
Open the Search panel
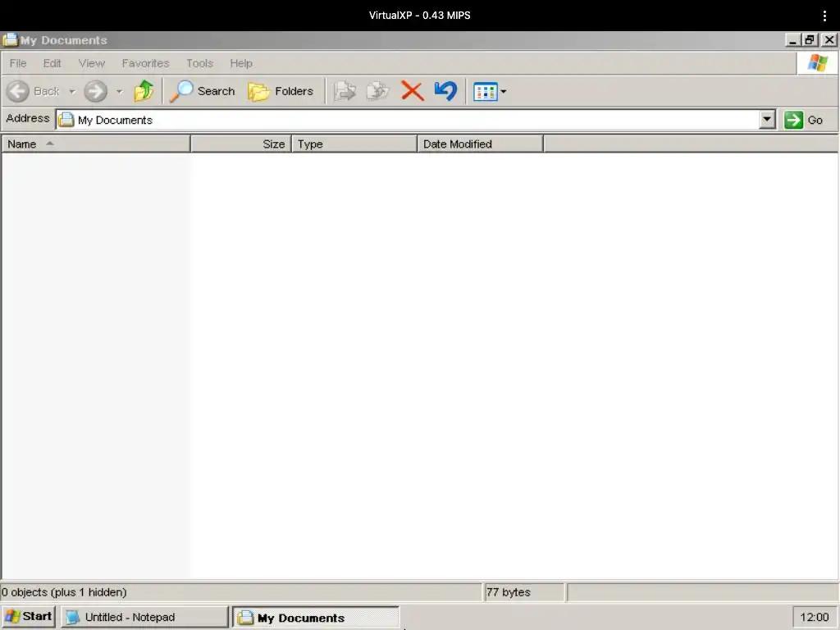pos(203,91)
